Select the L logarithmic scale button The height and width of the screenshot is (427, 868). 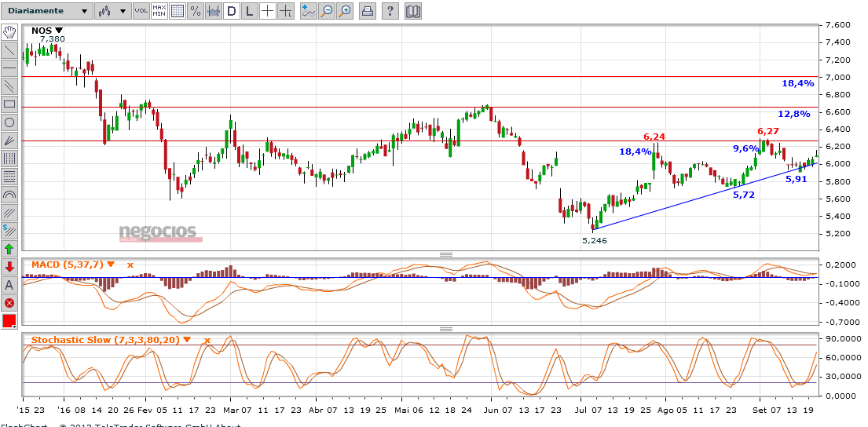[x=249, y=11]
